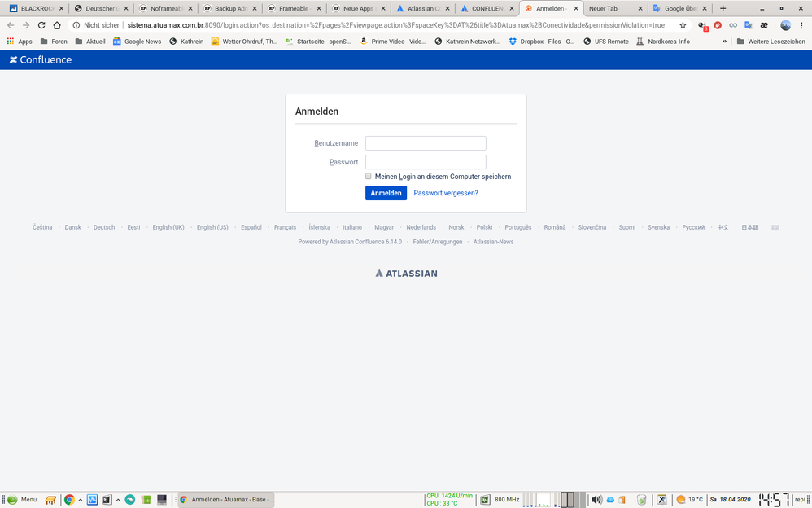Open the Chrome profile avatar
This screenshot has height=508, width=812.
click(x=786, y=25)
